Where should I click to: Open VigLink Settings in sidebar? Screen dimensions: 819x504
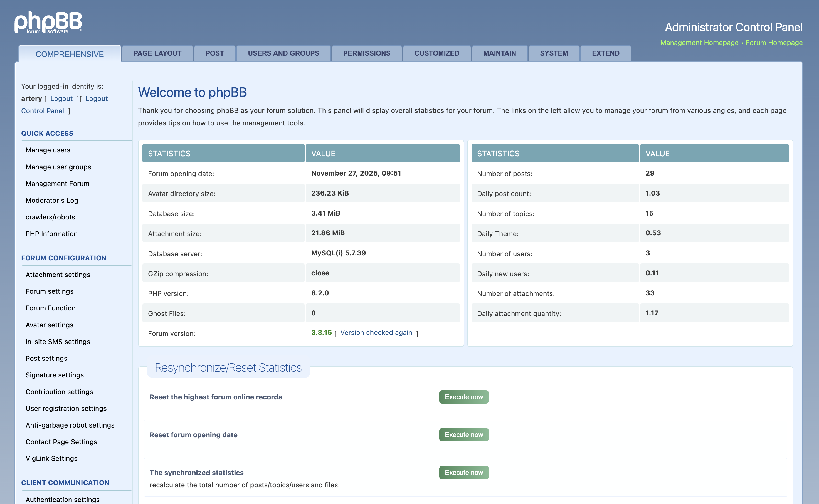[x=51, y=458]
